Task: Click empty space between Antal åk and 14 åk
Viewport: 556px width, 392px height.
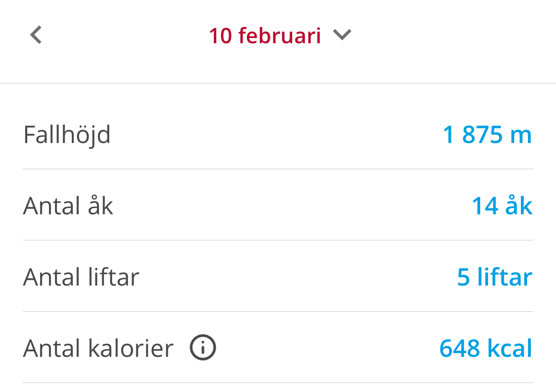Action: pyautogui.click(x=293, y=206)
